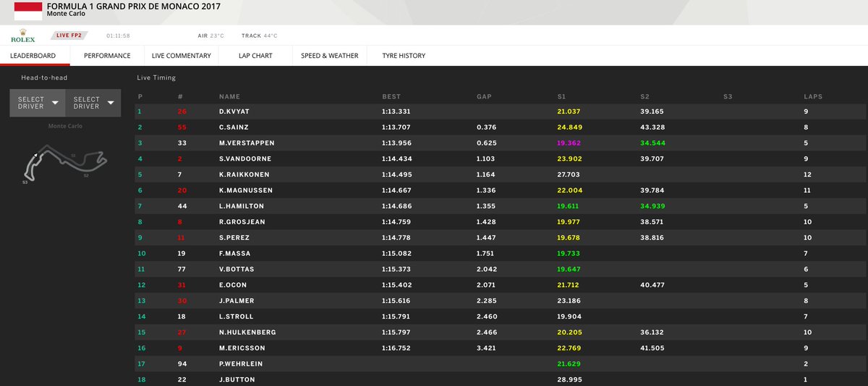Click the S3 column header
This screenshot has height=386, width=868.
pyautogui.click(x=728, y=96)
